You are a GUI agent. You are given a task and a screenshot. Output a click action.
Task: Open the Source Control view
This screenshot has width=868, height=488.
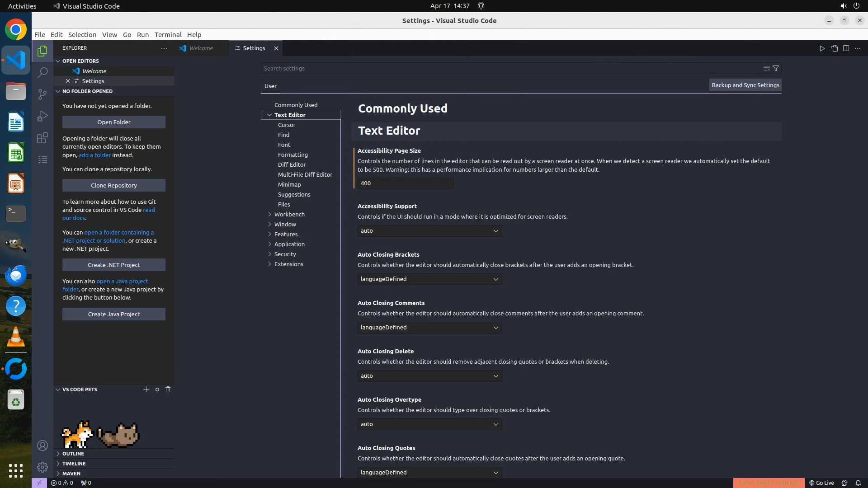[x=42, y=94]
